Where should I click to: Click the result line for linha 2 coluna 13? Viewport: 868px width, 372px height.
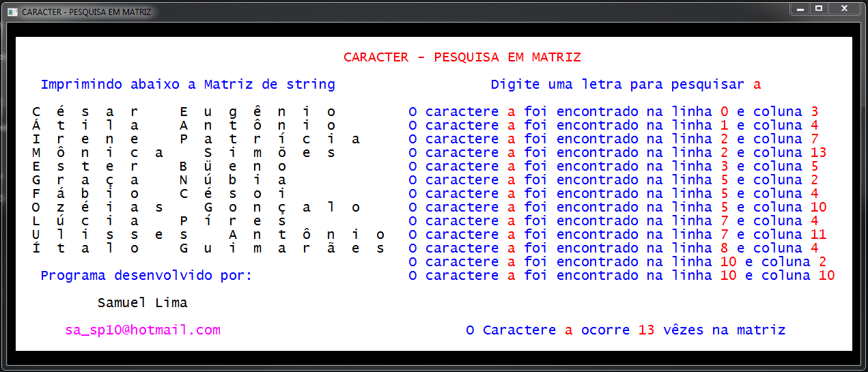pos(617,153)
